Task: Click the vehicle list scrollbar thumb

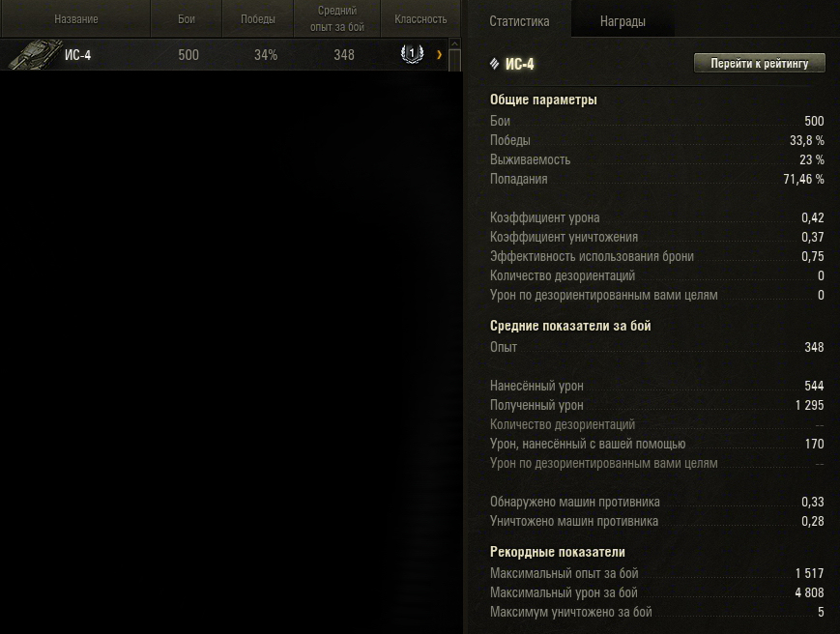Action: point(454,60)
